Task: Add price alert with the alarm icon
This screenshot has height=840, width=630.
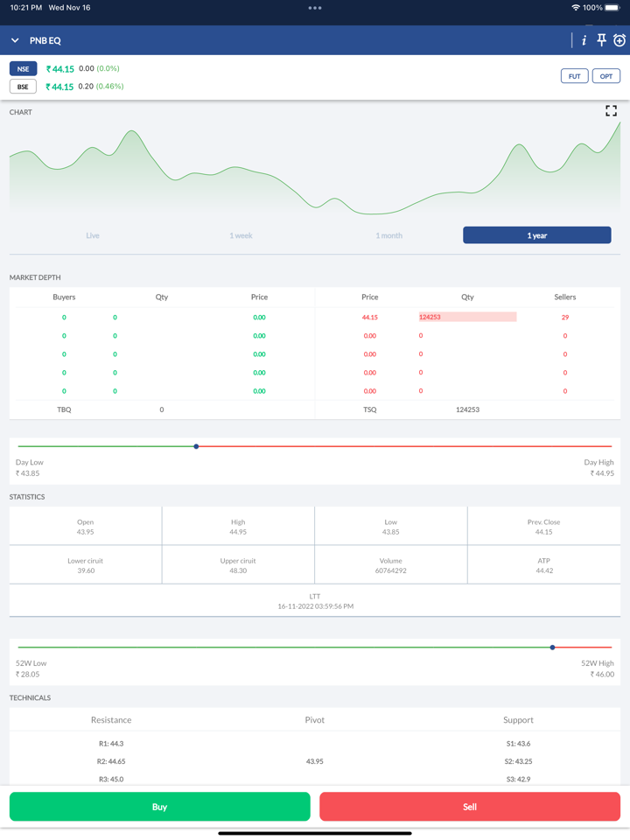Action: [x=619, y=40]
